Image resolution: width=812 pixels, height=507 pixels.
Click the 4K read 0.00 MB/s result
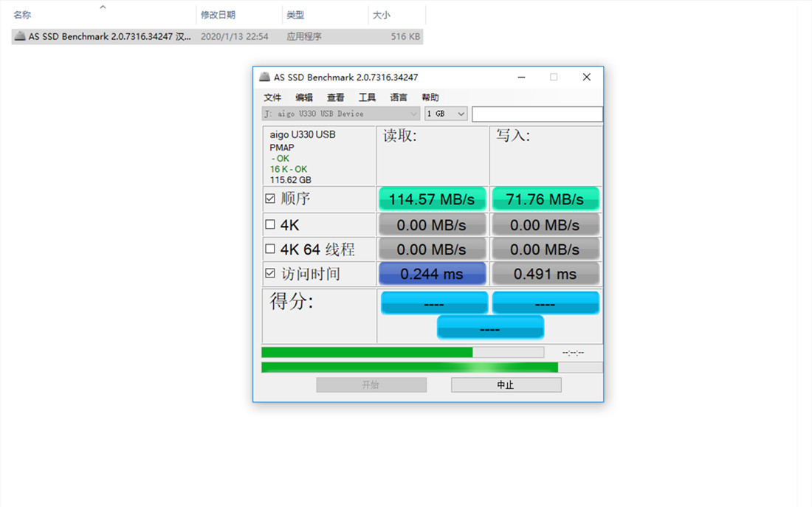pyautogui.click(x=432, y=225)
